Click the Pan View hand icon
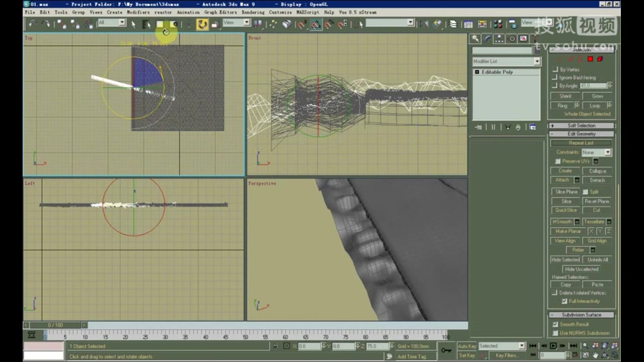Image resolution: width=644 pixels, height=362 pixels. (x=596, y=355)
